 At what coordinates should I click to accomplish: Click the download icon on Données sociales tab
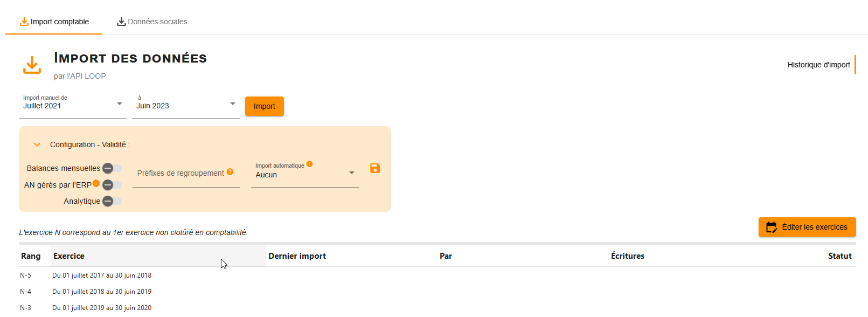(x=121, y=22)
